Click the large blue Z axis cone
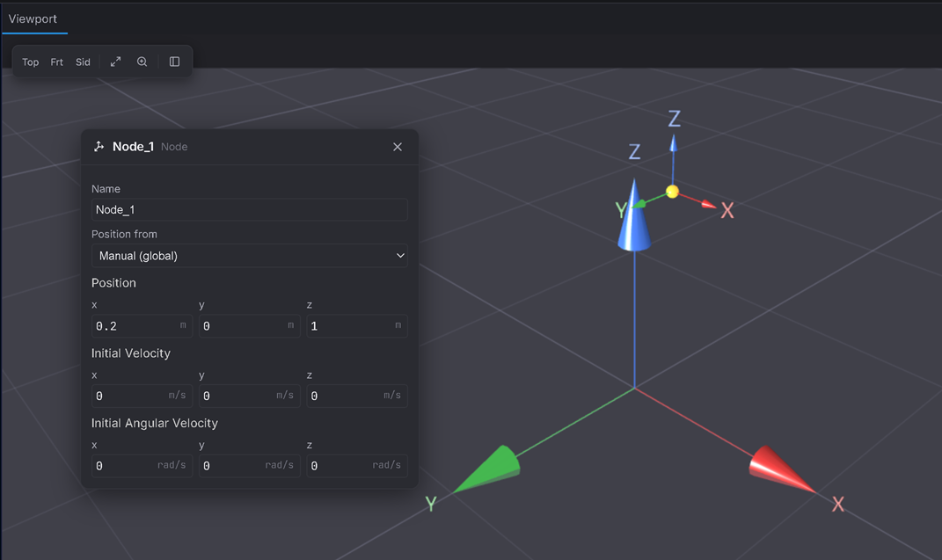This screenshot has height=560, width=942. (634, 222)
